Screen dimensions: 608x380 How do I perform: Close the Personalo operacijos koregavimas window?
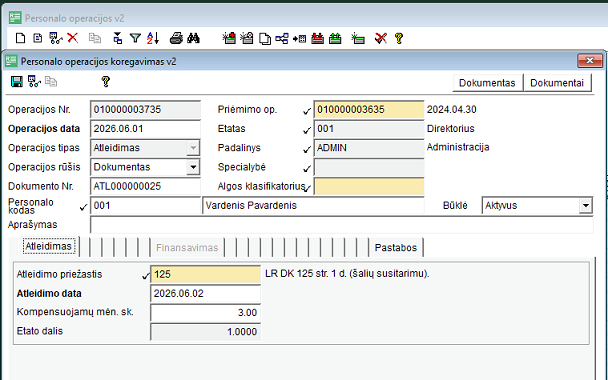[x=590, y=60]
